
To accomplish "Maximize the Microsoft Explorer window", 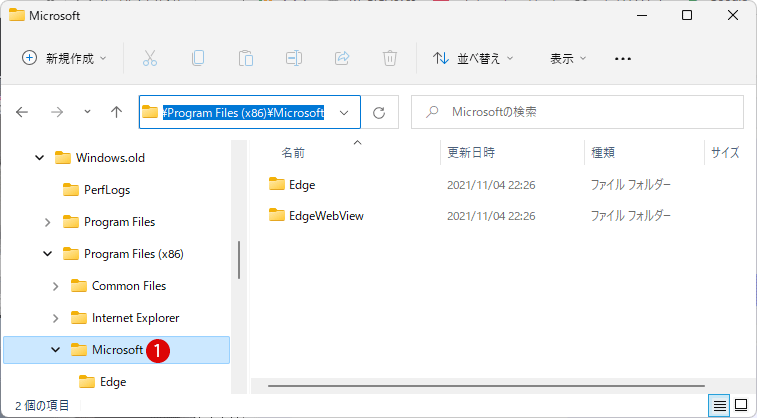I will click(687, 15).
